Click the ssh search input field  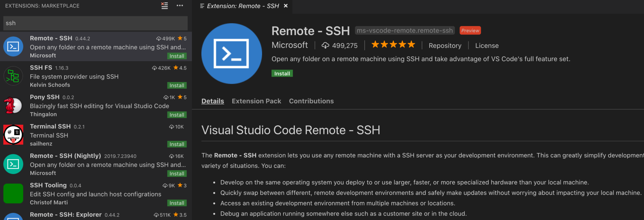tap(95, 23)
